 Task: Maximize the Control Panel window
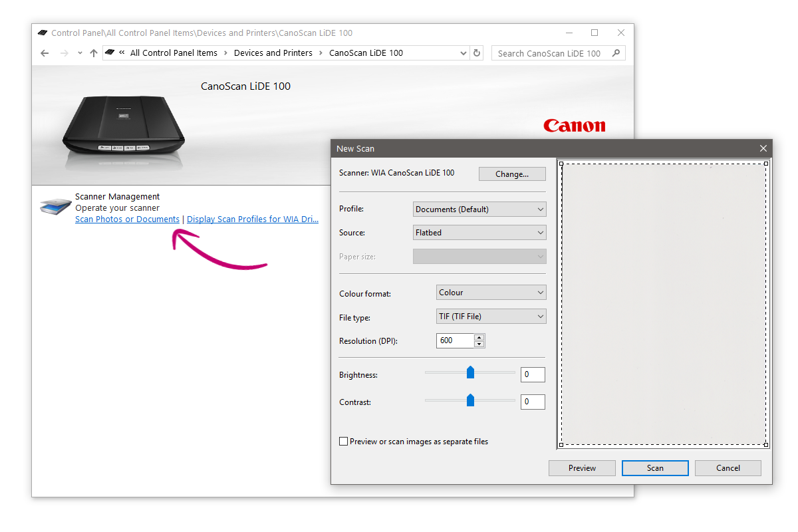pyautogui.click(x=595, y=33)
